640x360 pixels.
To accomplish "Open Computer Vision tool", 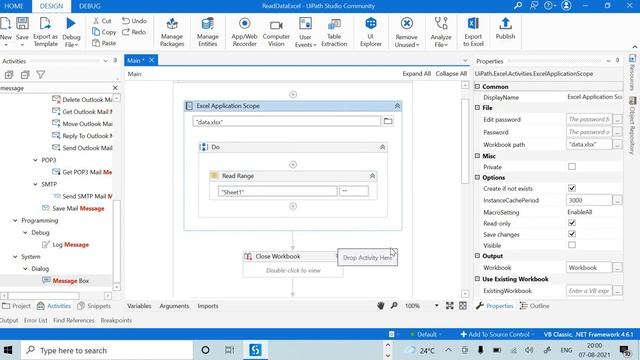I will 276,32.
